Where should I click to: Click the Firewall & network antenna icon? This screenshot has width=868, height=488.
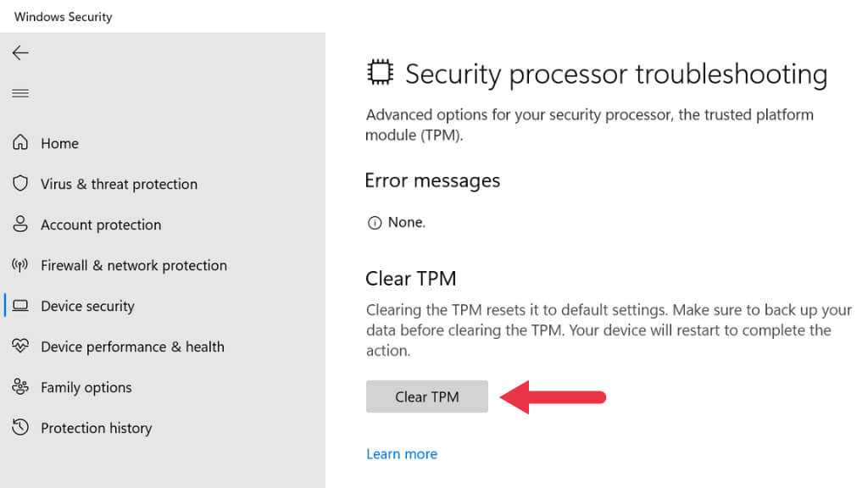(20, 265)
